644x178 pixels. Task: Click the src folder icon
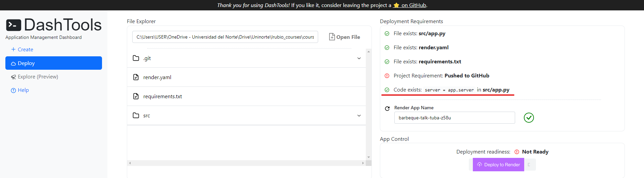(x=136, y=115)
